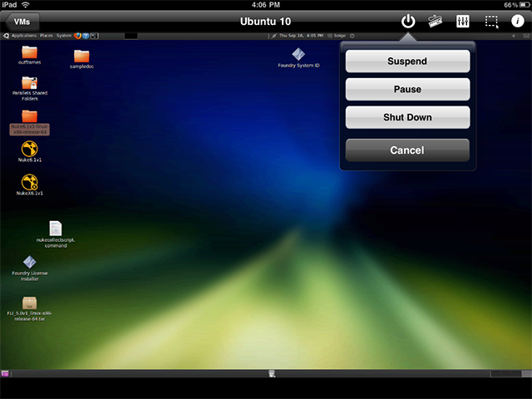This screenshot has width=532, height=399.
Task: Open the System menu in Ubuntu panel
Action: [64, 36]
